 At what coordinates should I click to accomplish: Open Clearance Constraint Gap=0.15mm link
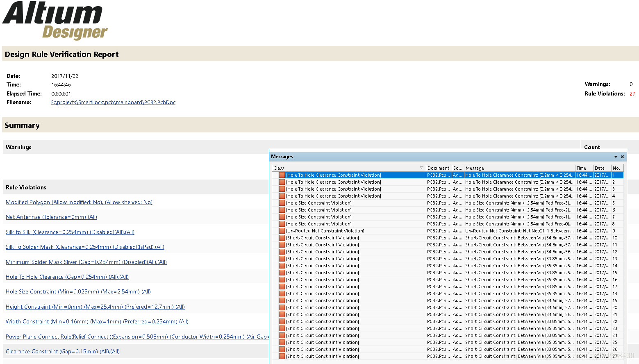click(63, 351)
